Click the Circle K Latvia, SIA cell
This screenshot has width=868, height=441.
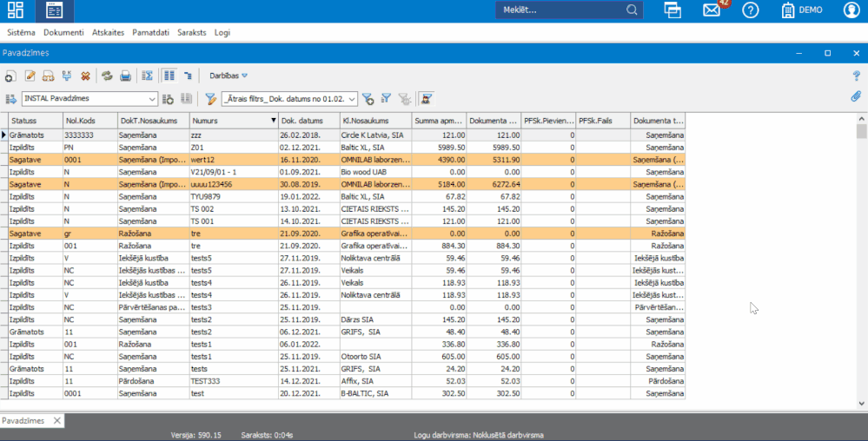tap(376, 135)
